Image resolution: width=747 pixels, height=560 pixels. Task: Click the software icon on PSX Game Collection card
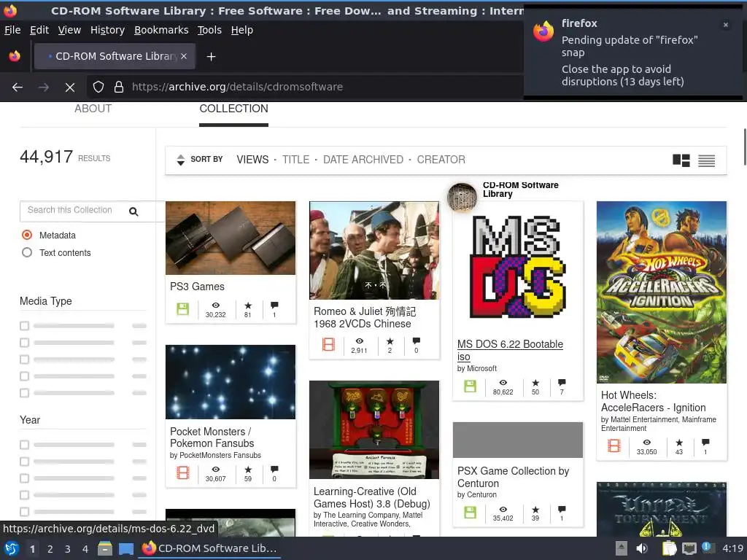coord(471,513)
